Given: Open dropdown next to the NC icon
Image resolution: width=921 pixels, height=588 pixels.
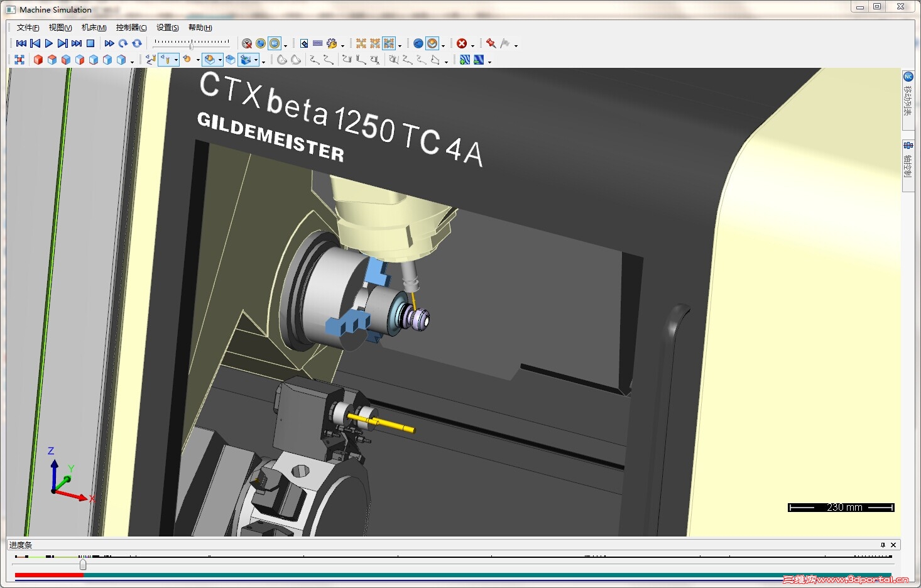Looking at the screenshot, I should coord(285,45).
